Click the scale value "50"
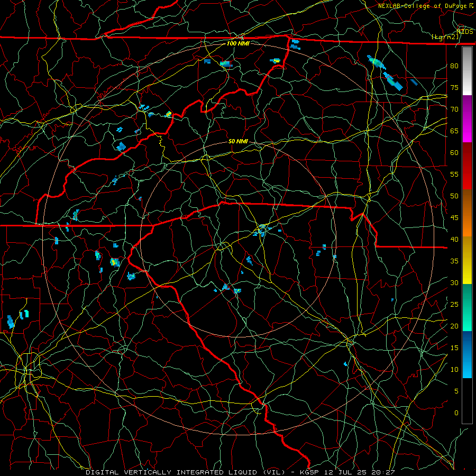Screen dimensions: 476x476 coord(454,196)
